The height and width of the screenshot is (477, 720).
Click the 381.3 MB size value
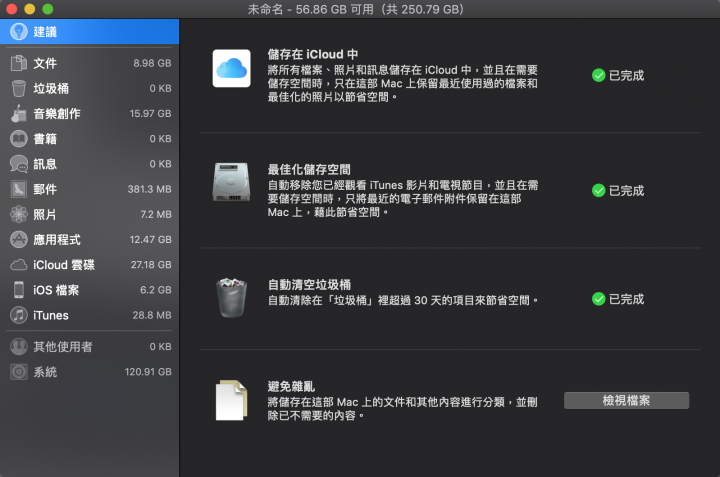(149, 189)
